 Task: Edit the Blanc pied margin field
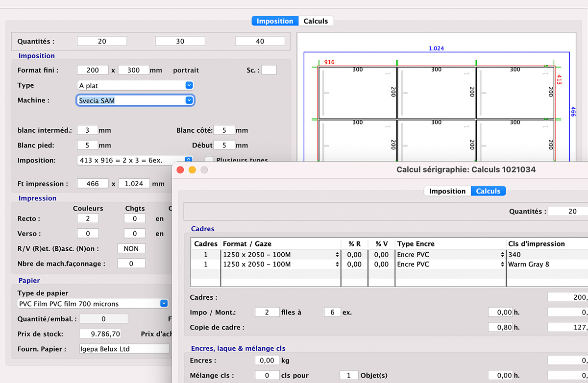point(89,145)
